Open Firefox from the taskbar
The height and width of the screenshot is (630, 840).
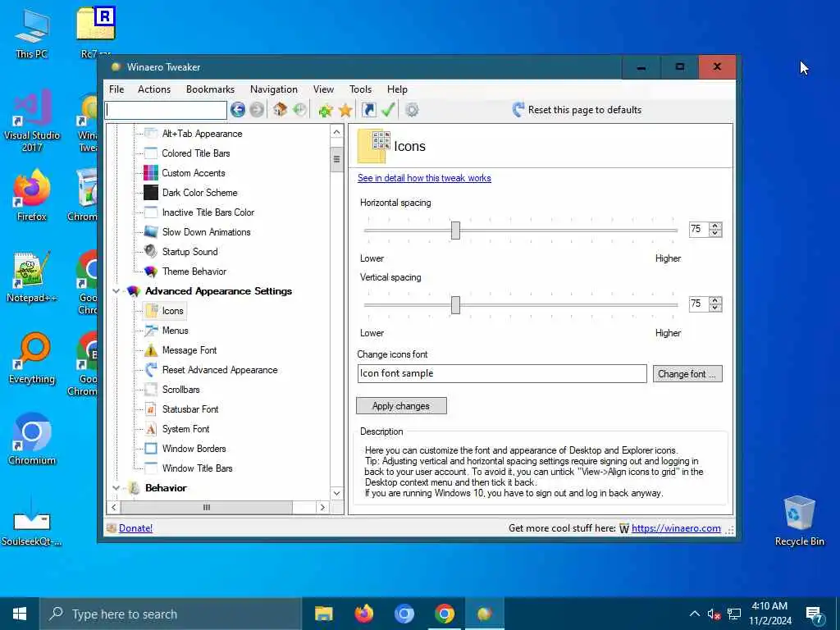(364, 614)
